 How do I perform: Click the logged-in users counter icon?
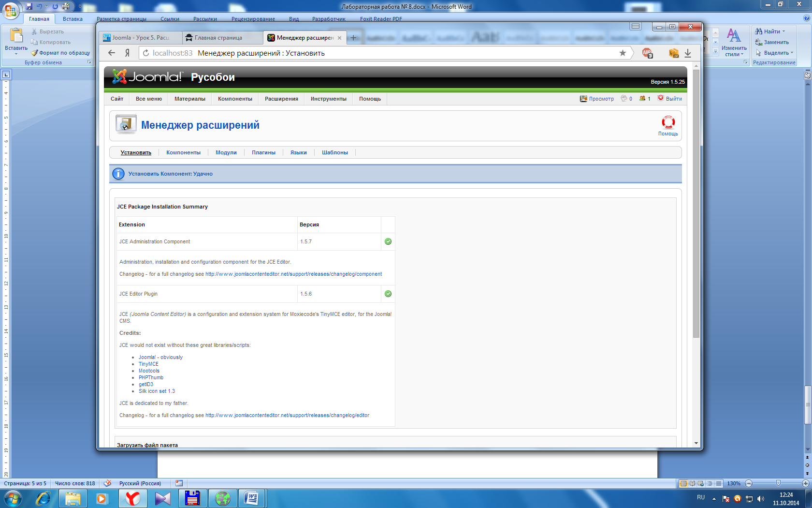pos(642,98)
